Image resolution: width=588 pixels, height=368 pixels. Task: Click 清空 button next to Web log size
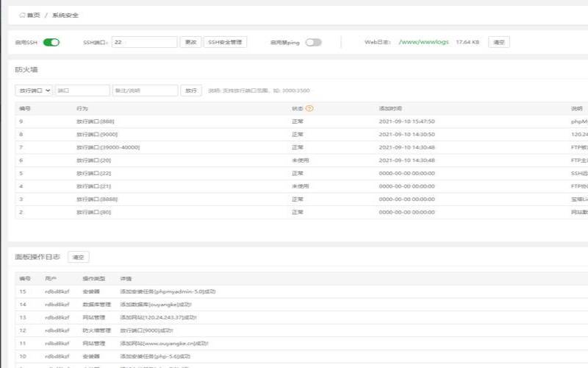click(x=499, y=42)
